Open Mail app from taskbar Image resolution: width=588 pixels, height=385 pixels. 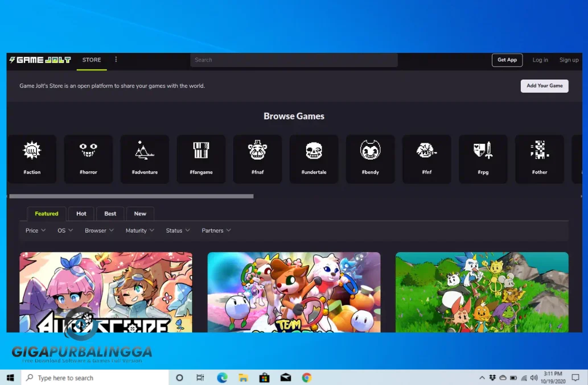point(286,378)
